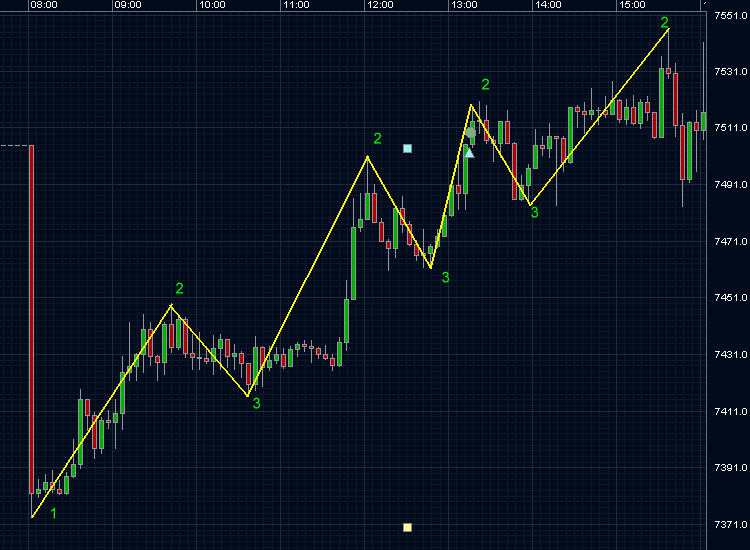
Task: Click the 12:00 time axis label
Action: pos(380,5)
